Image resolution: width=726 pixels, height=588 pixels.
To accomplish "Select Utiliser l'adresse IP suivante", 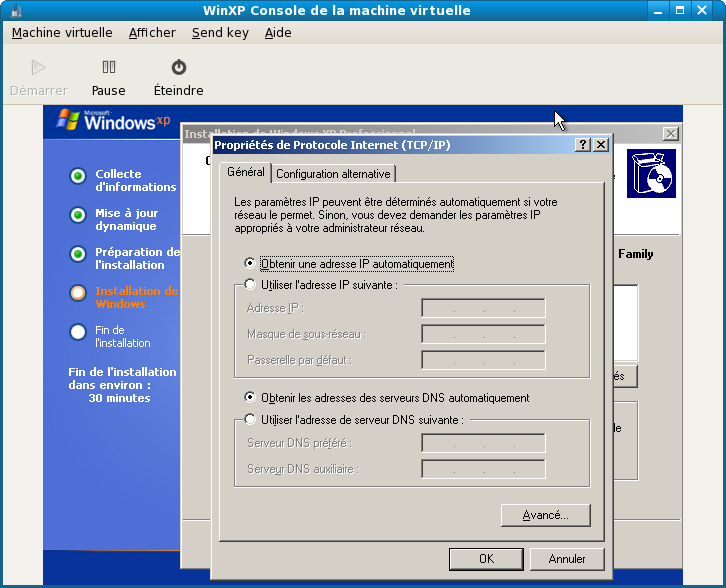I will click(x=250, y=284).
